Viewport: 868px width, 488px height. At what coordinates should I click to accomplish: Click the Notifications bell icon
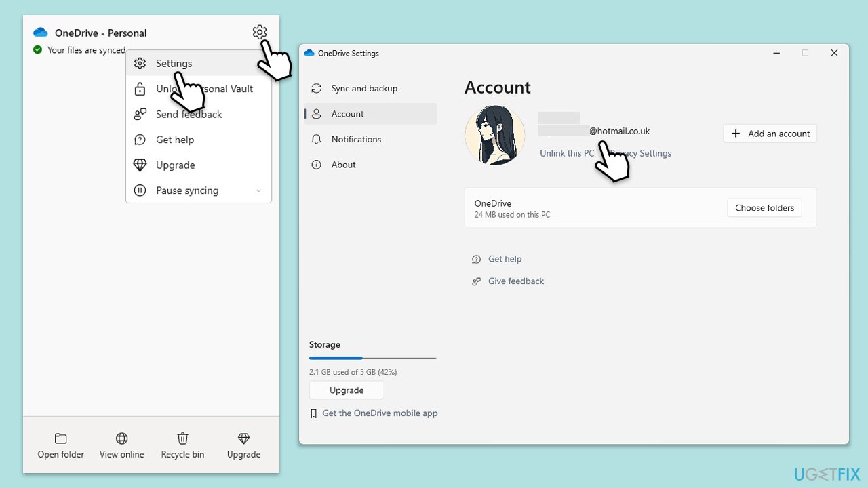click(x=316, y=139)
